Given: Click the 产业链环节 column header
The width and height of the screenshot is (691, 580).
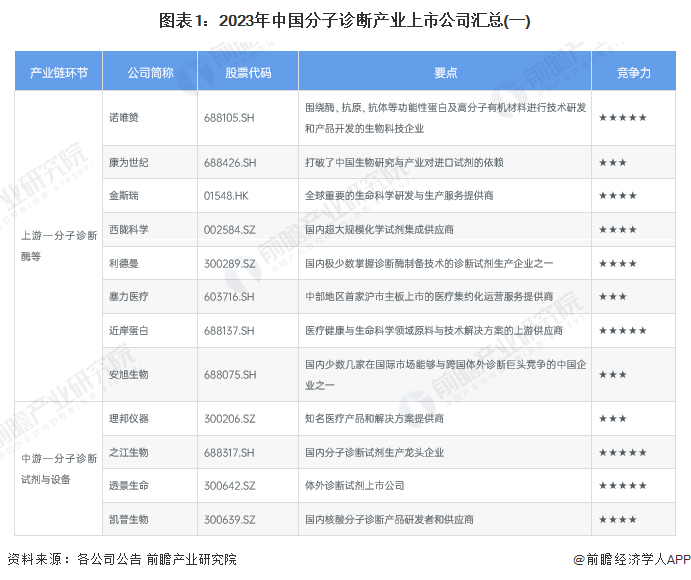Looking at the screenshot, I should pyautogui.click(x=59, y=71).
